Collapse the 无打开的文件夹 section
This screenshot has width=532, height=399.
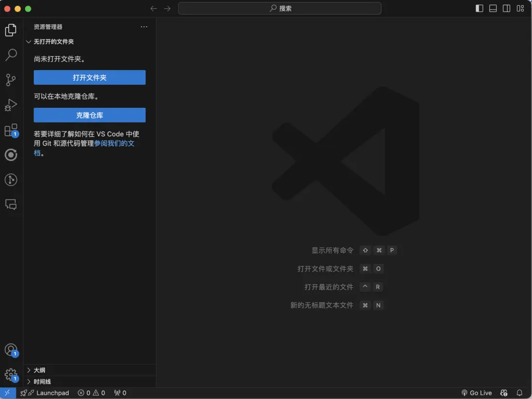pos(53,42)
